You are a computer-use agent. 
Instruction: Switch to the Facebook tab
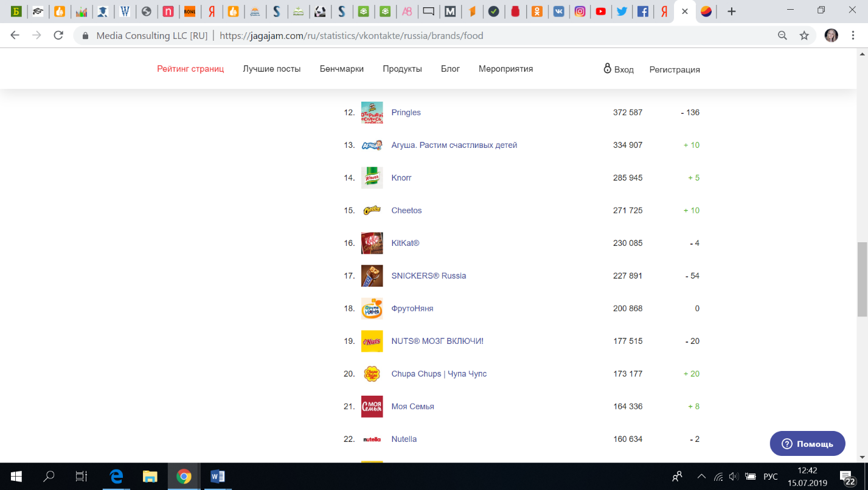point(642,12)
